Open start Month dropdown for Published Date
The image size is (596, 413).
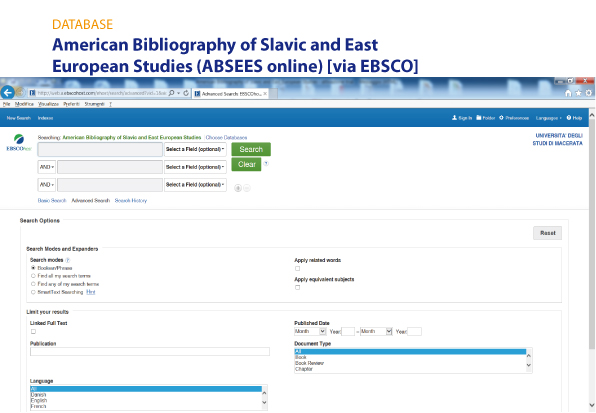tap(310, 331)
